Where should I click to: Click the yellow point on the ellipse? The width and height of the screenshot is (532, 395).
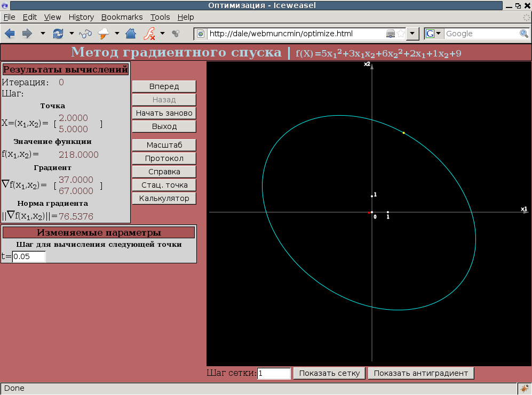pyautogui.click(x=404, y=133)
